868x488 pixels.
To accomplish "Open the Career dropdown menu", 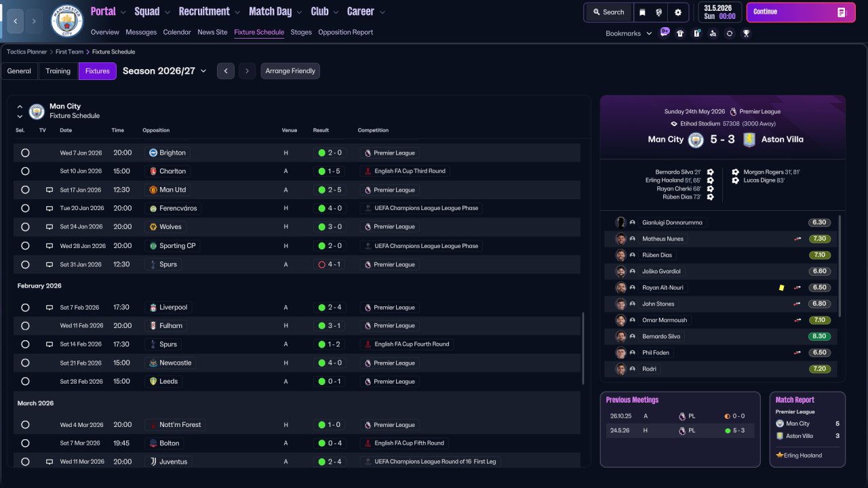I will [x=366, y=12].
